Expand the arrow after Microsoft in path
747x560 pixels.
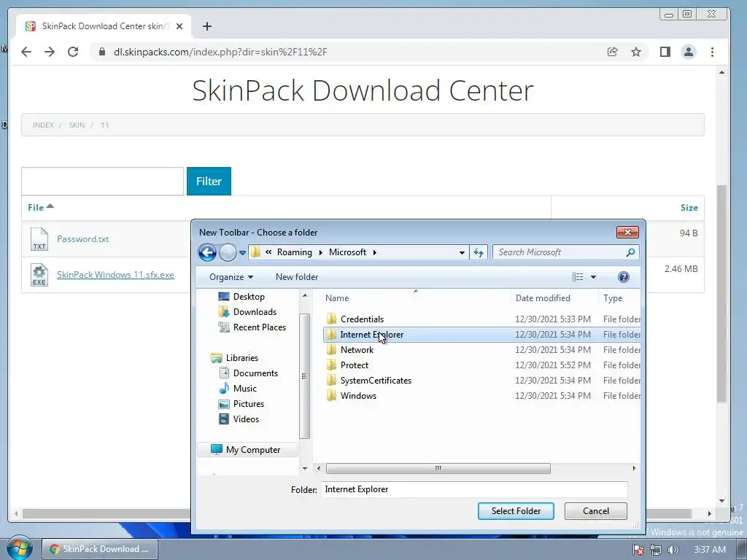point(374,252)
